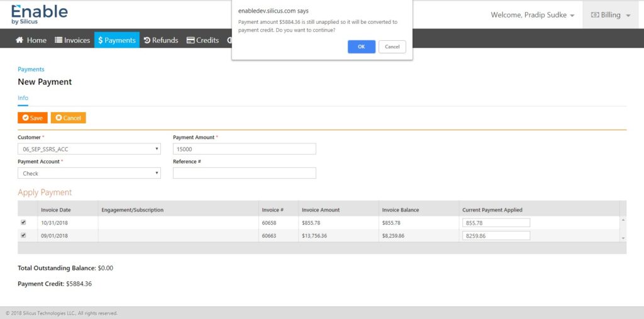Uncheck the checkbox for invoice 60663
The width and height of the screenshot is (644, 319).
(23, 235)
